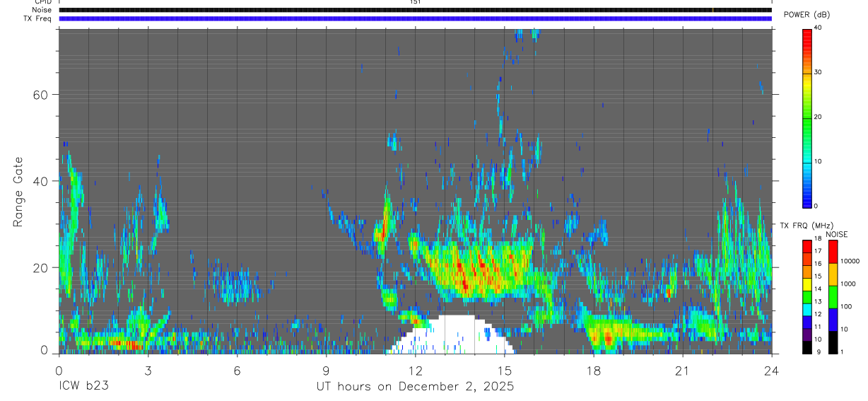The height and width of the screenshot is (401, 868).
Task: Click the TX FRQ (MHz) color scale bar
Action: (807, 297)
